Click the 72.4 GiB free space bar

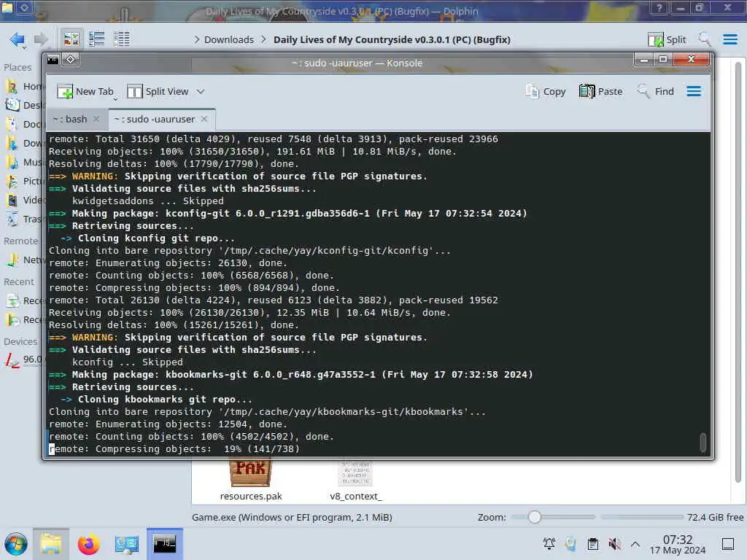[x=642, y=517]
